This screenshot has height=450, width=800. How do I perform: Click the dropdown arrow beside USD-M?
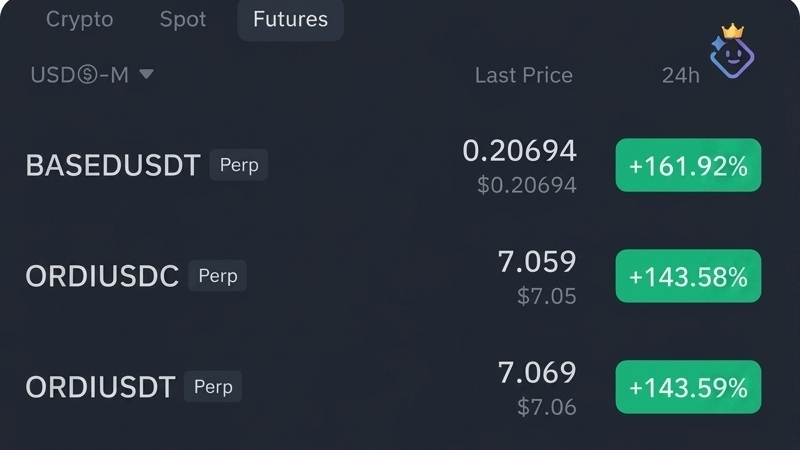(x=146, y=74)
